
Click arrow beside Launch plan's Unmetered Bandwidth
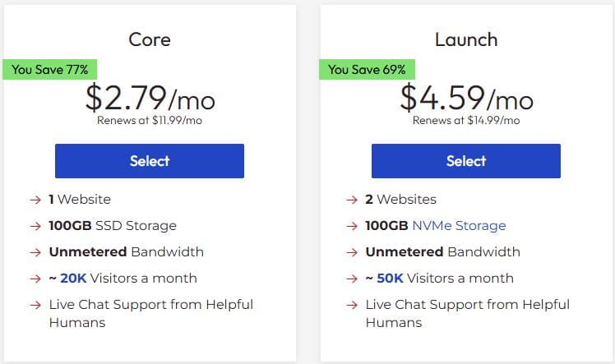(352, 252)
